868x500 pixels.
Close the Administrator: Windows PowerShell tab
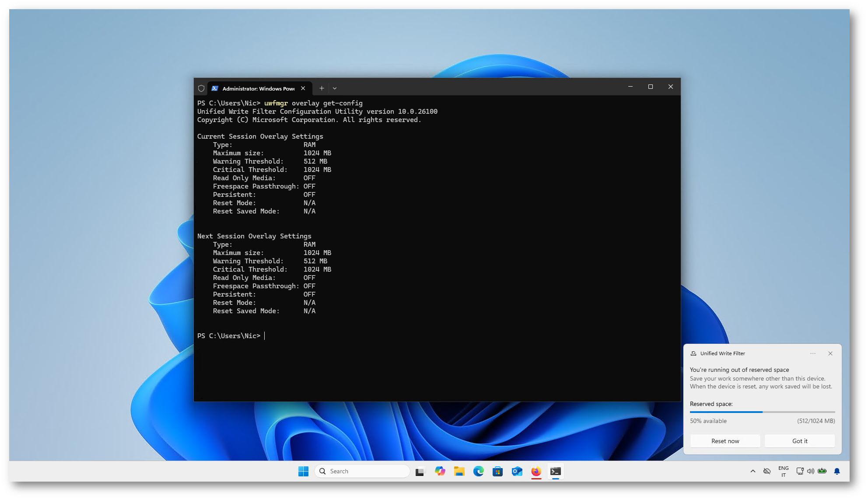click(303, 88)
